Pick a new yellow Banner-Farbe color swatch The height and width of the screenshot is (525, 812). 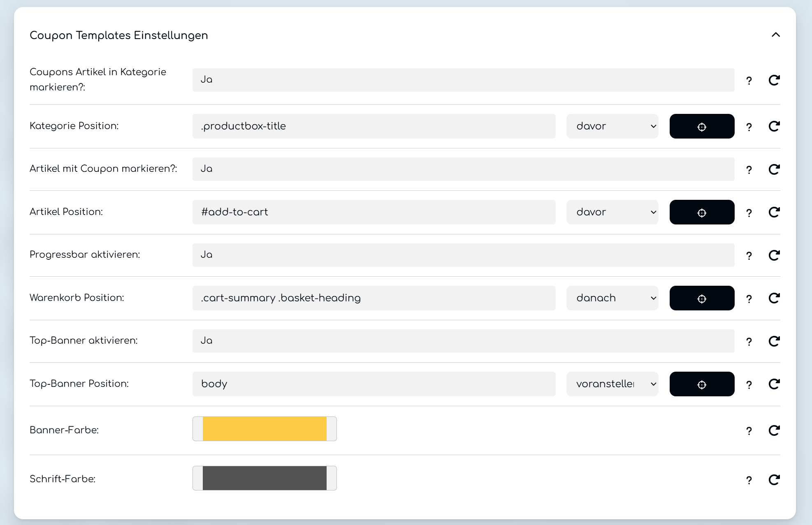264,429
